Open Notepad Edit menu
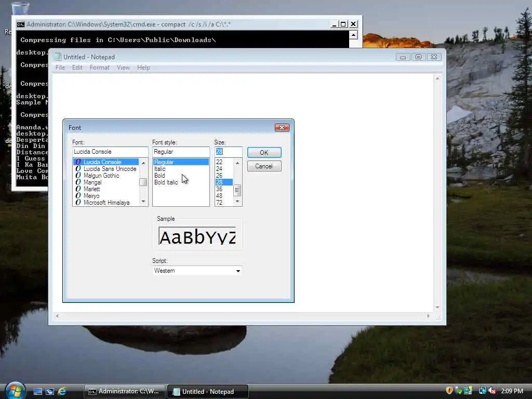 coord(77,68)
